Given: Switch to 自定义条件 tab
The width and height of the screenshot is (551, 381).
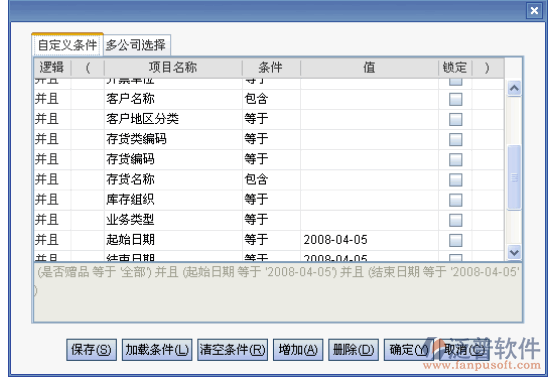Looking at the screenshot, I should [67, 45].
